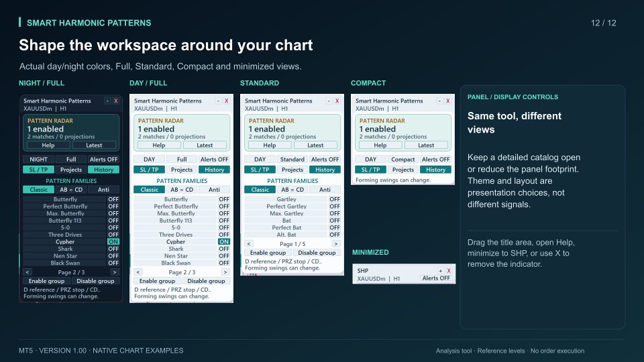This screenshot has width=644, height=362.
Task: Go to next page in Standard panel
Action: click(336, 244)
